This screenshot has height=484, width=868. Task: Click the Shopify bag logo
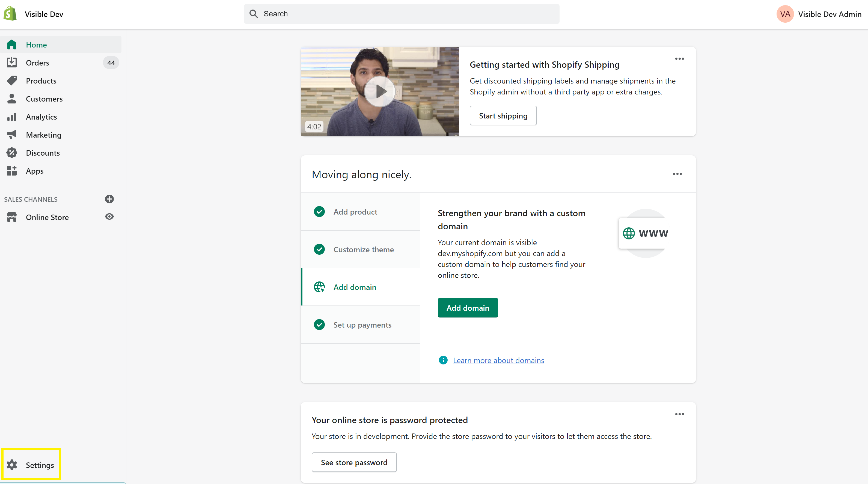click(x=10, y=14)
